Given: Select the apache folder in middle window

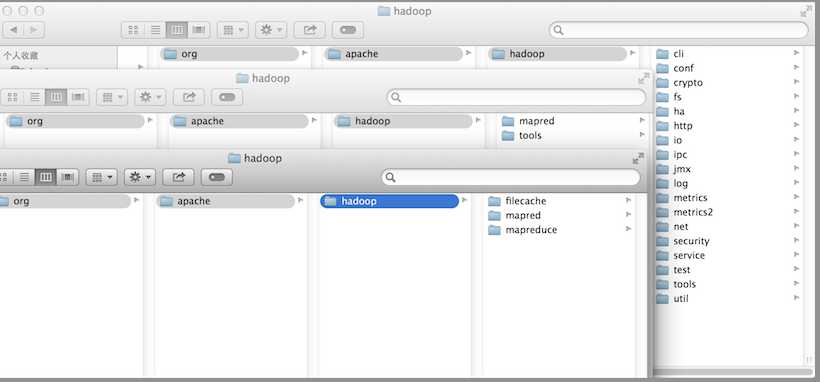Looking at the screenshot, I should coord(240,121).
